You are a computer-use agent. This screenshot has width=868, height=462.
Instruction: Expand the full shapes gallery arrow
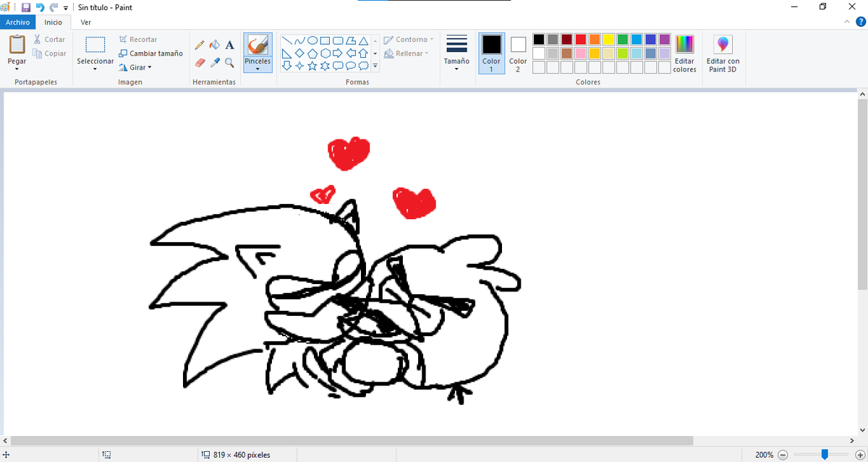(375, 67)
